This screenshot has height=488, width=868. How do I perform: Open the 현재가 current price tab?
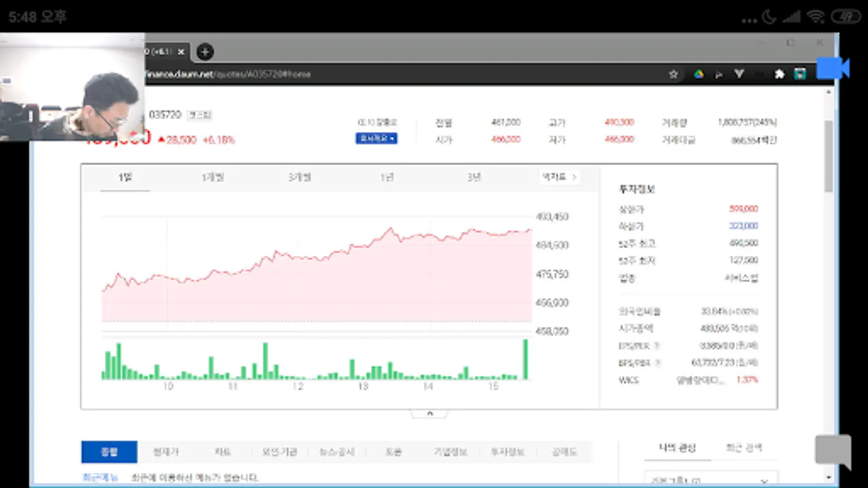click(x=166, y=452)
